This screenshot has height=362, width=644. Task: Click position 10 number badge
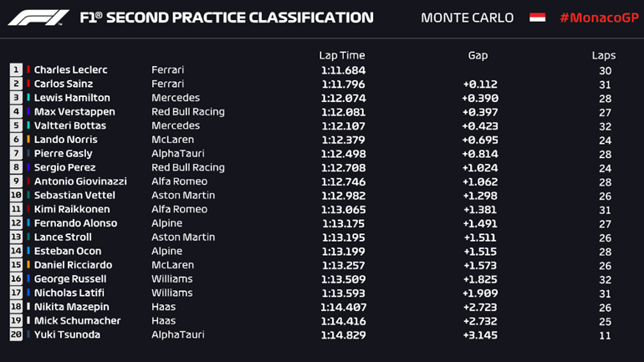click(16, 196)
